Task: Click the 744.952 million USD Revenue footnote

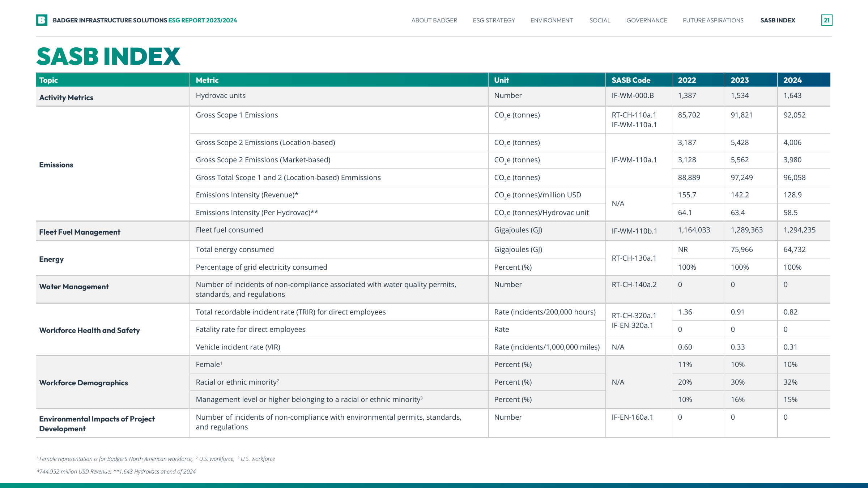Action: click(73, 471)
